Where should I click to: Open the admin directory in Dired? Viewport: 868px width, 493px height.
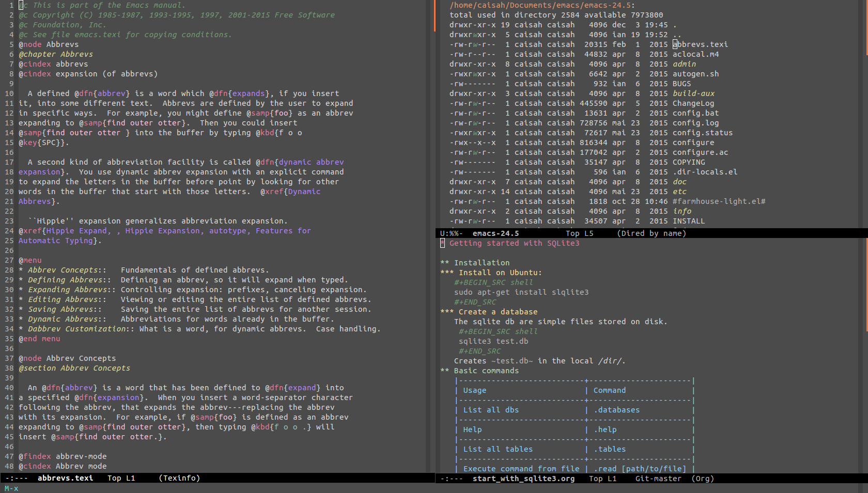(684, 64)
